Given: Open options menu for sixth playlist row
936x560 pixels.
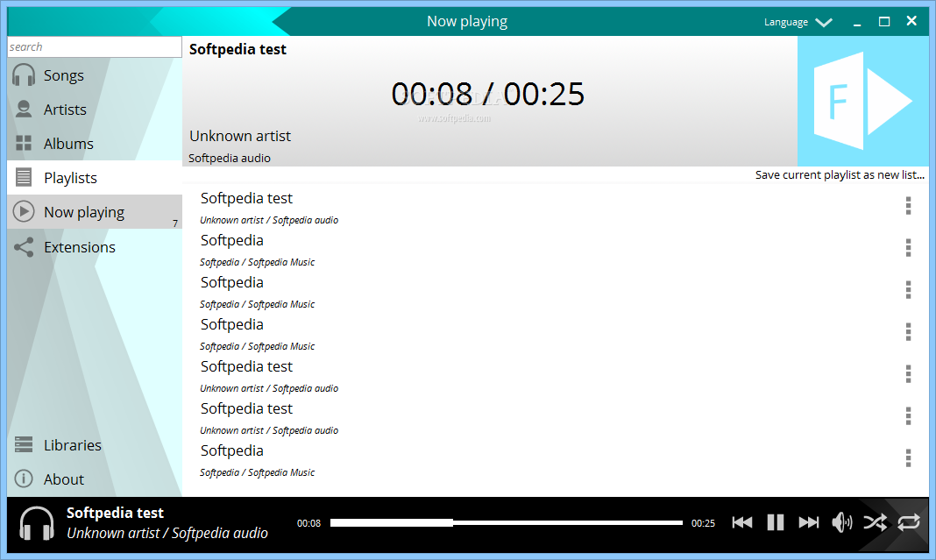Looking at the screenshot, I should click(908, 415).
